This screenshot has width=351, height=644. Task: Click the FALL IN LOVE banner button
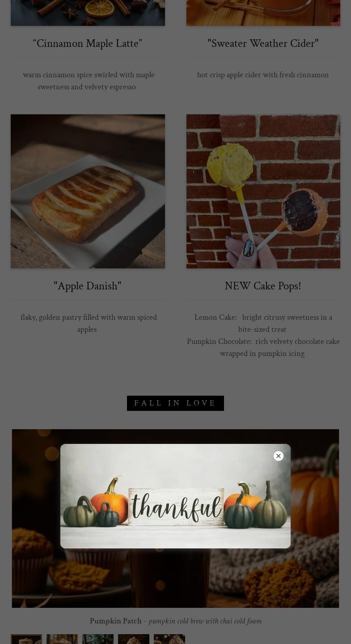(x=175, y=403)
